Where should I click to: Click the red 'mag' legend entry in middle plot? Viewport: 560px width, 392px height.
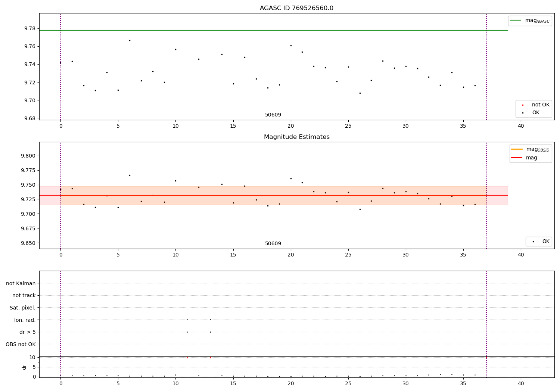pos(524,158)
